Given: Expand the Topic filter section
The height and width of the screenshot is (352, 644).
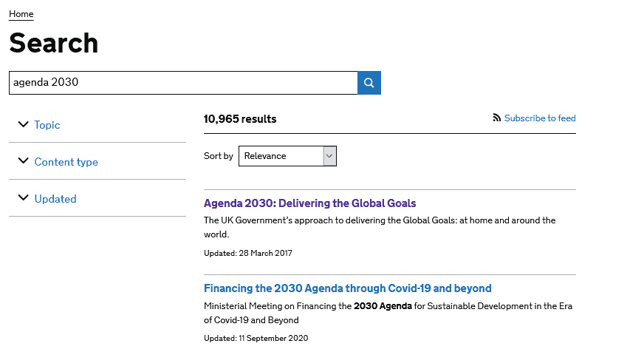Looking at the screenshot, I should [47, 125].
